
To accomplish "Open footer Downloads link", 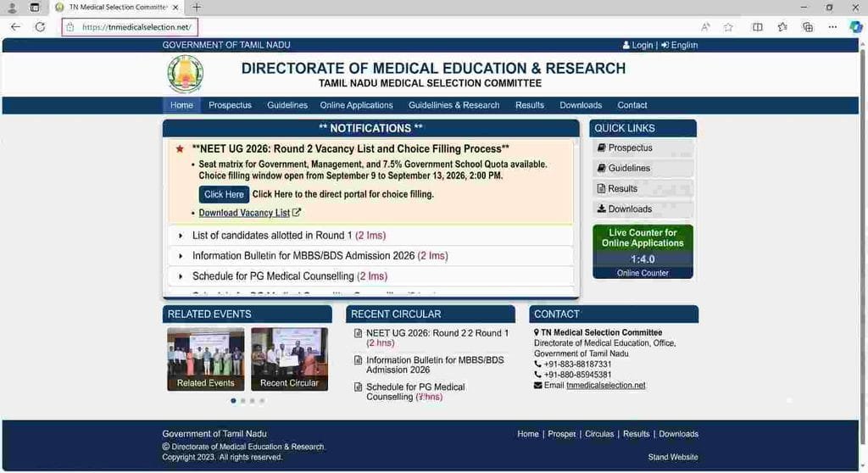I will pos(679,434).
